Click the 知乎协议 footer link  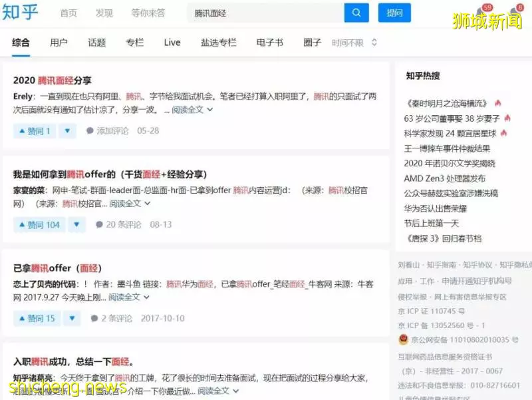477,265
